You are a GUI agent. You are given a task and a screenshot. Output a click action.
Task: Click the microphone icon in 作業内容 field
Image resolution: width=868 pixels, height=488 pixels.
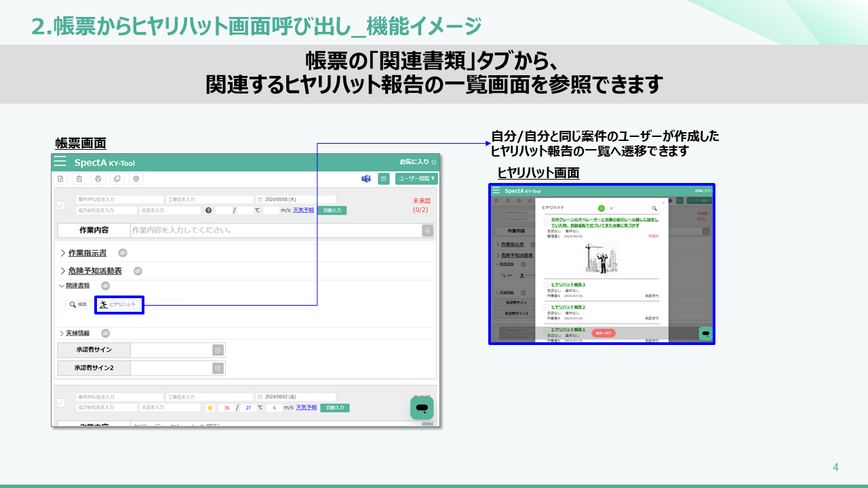pyautogui.click(x=427, y=230)
